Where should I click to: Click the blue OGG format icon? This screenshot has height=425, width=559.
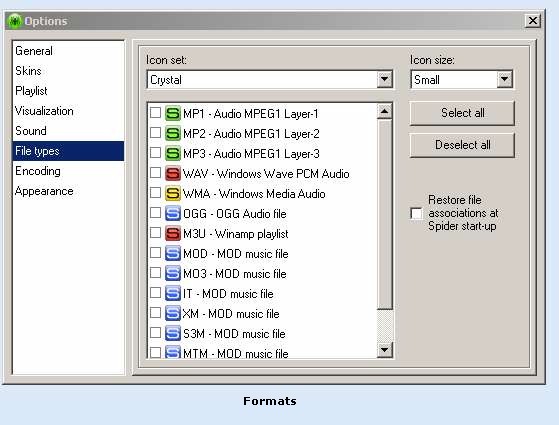point(173,213)
